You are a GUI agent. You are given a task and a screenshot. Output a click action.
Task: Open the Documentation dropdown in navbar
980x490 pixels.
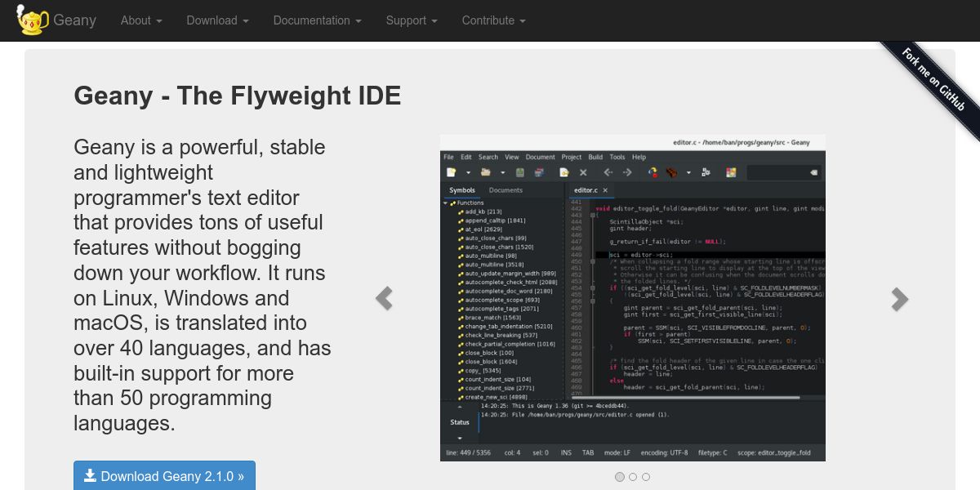[x=317, y=20]
